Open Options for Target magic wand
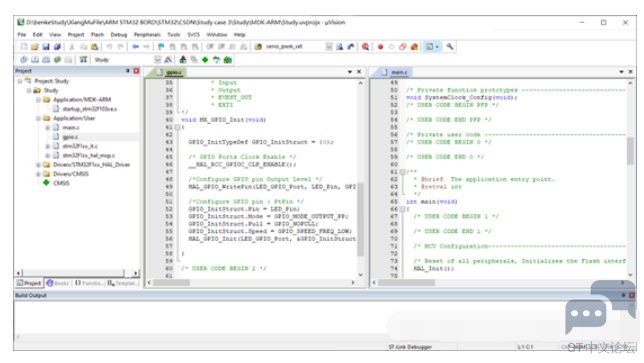Viewport: 644px width, 363px height. coord(168,60)
